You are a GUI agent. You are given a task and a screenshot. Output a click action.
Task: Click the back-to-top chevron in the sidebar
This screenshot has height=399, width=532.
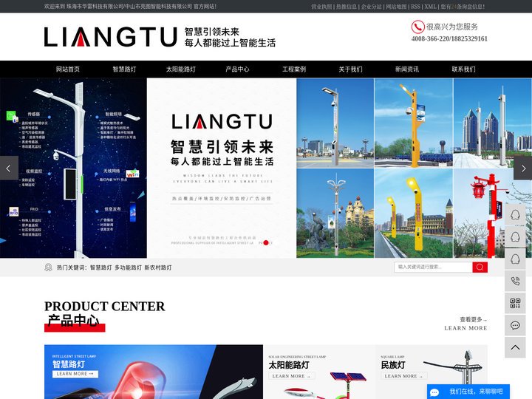515,347
